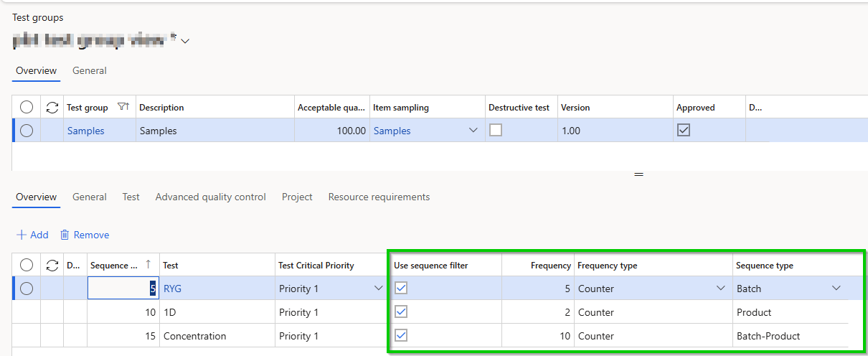Click the Sequence number field with value 5
Viewport: 868px width, 356px height.
(123, 289)
